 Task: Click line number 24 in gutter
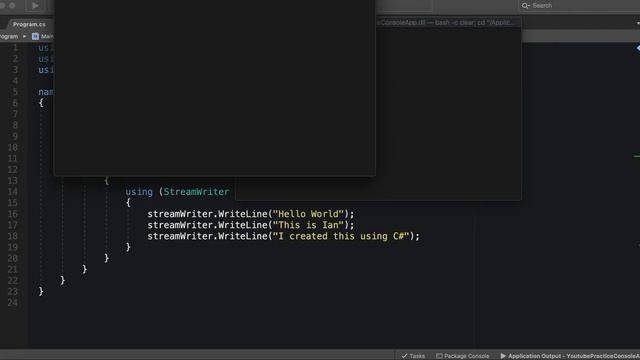(x=13, y=302)
